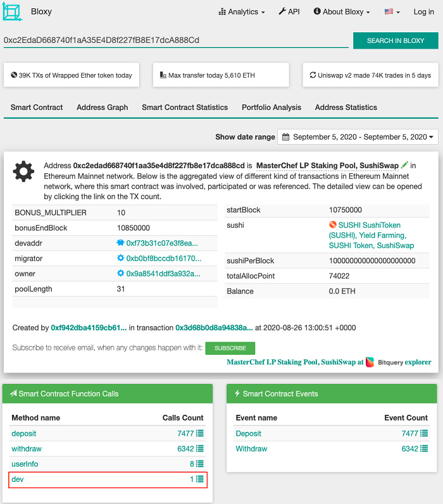The width and height of the screenshot is (443, 504).
Task: Click list icon next to dev calls
Action: 200,479
